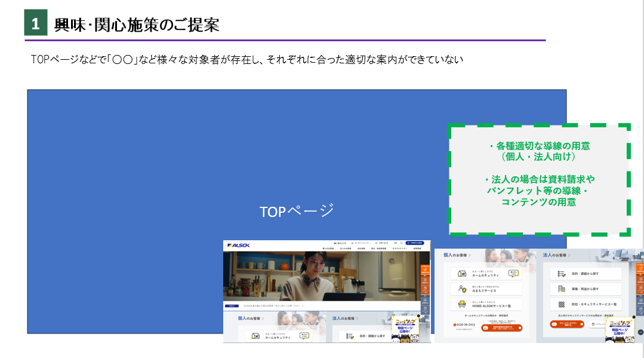Click the ご相談・お問合せ button
The image size is (644, 358).
(414, 243)
